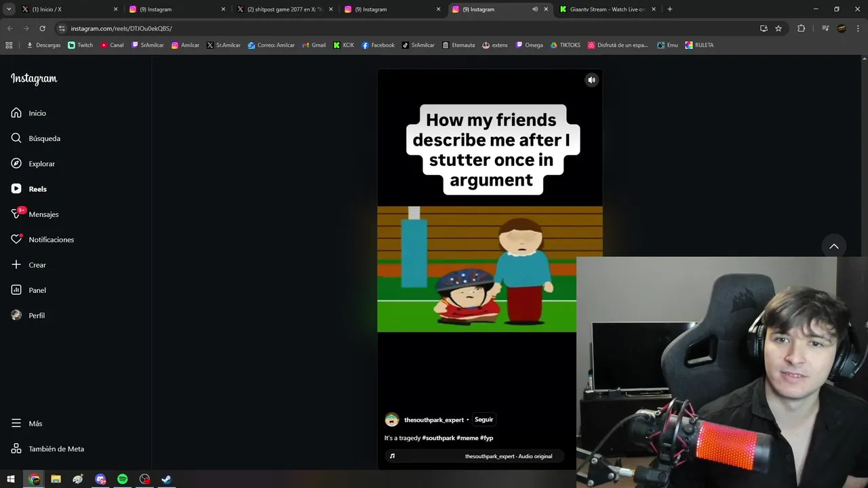
Task: Open File Explorer from taskbar
Action: click(56, 479)
